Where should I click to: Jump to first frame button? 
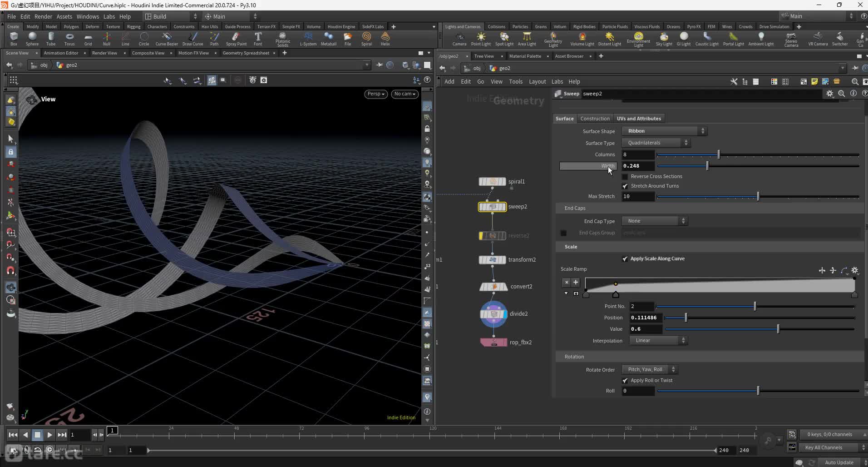point(13,435)
